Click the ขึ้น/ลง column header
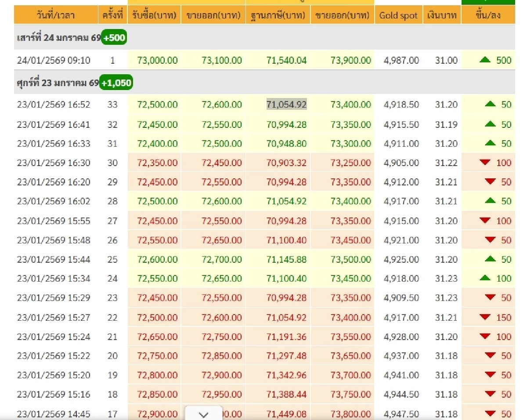Viewport: 527px width, 420px height. [487, 15]
